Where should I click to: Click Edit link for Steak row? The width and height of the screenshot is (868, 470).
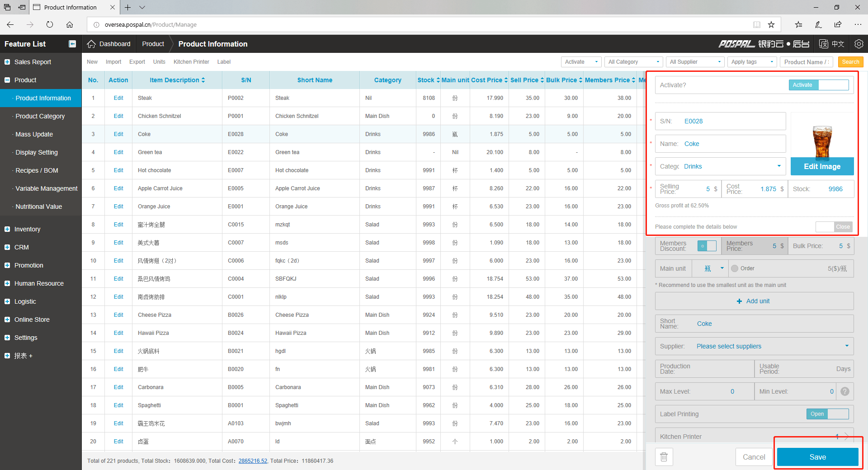coord(118,98)
